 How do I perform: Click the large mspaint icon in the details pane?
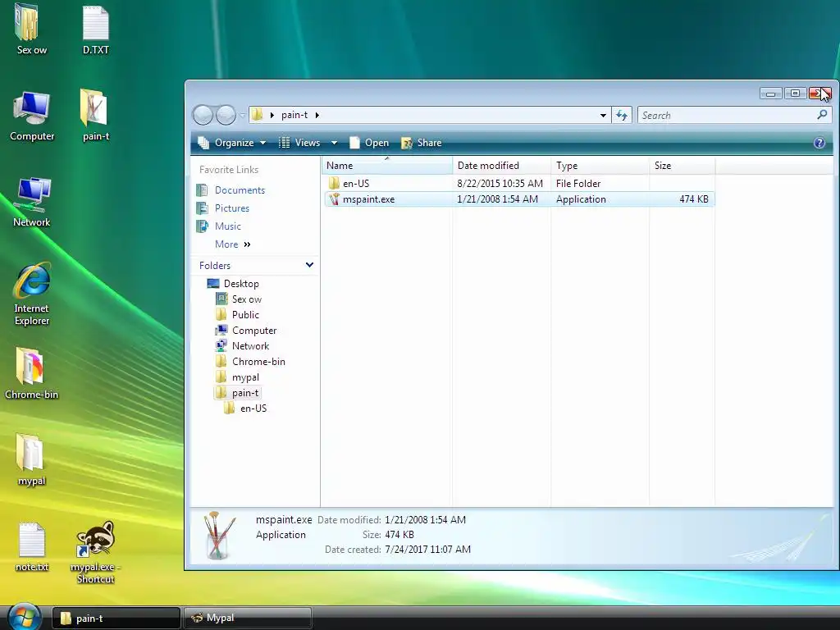tap(218, 535)
